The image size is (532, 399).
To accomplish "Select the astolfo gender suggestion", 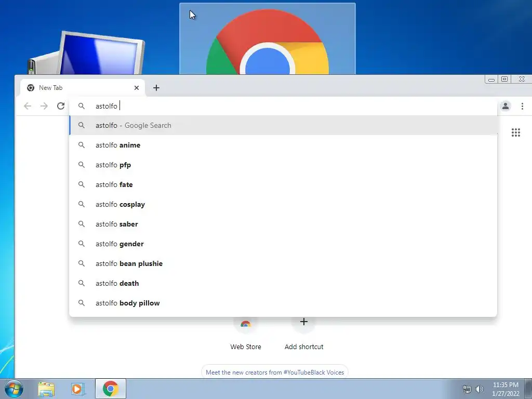I will click(x=283, y=244).
